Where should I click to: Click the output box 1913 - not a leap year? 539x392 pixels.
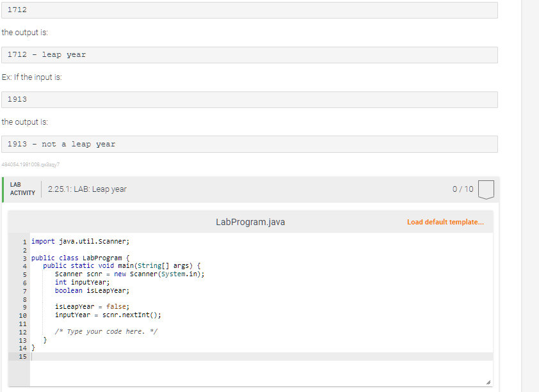point(250,144)
